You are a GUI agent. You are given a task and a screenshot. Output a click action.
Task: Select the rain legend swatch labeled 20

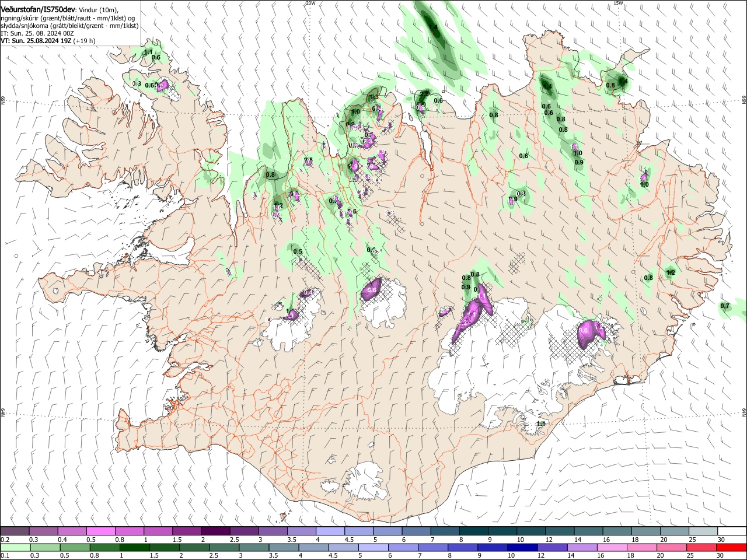pyautogui.click(x=671, y=547)
